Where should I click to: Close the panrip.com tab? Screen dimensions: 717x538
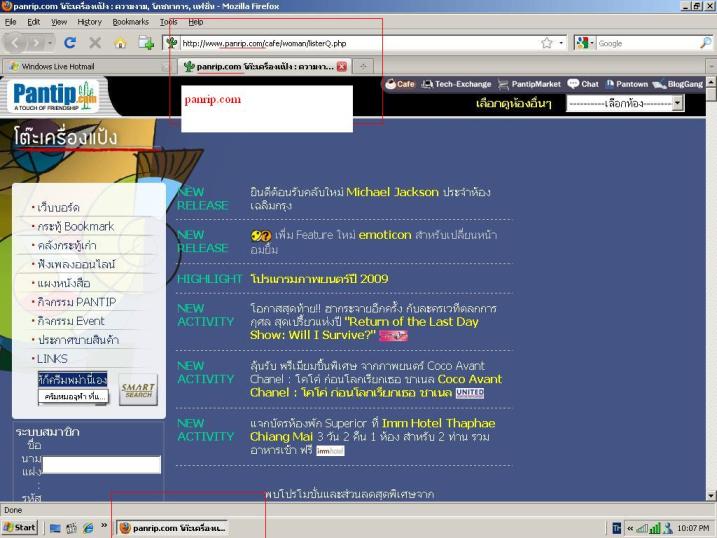342,67
